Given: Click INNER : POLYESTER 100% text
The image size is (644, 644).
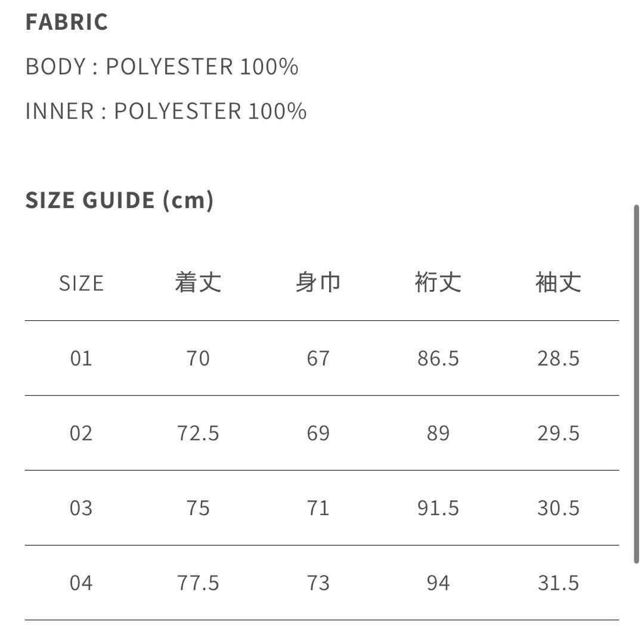Looking at the screenshot, I should (166, 112).
